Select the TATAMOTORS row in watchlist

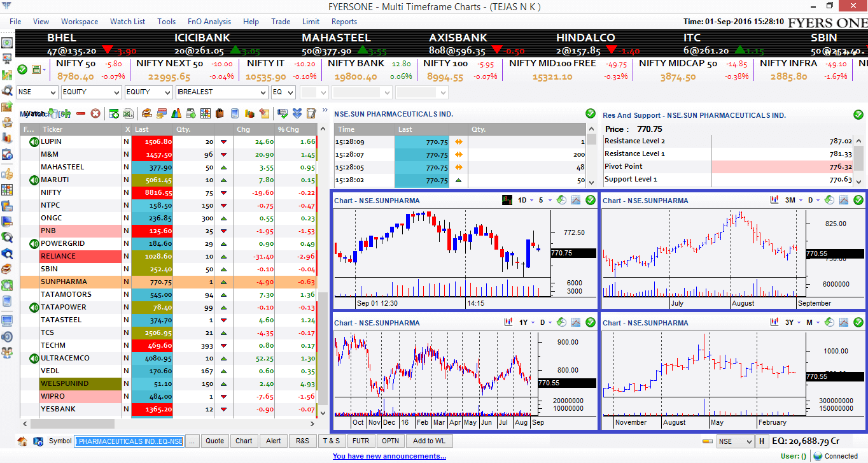tap(169, 294)
